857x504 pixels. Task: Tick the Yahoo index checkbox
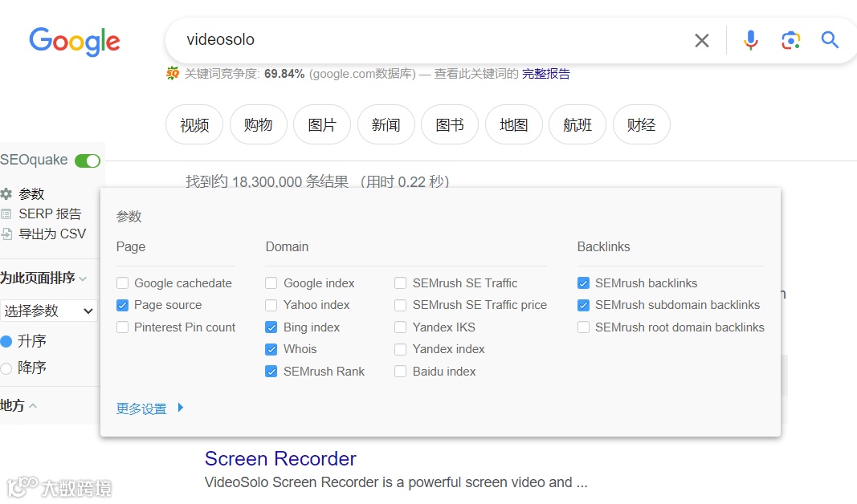pyautogui.click(x=271, y=305)
